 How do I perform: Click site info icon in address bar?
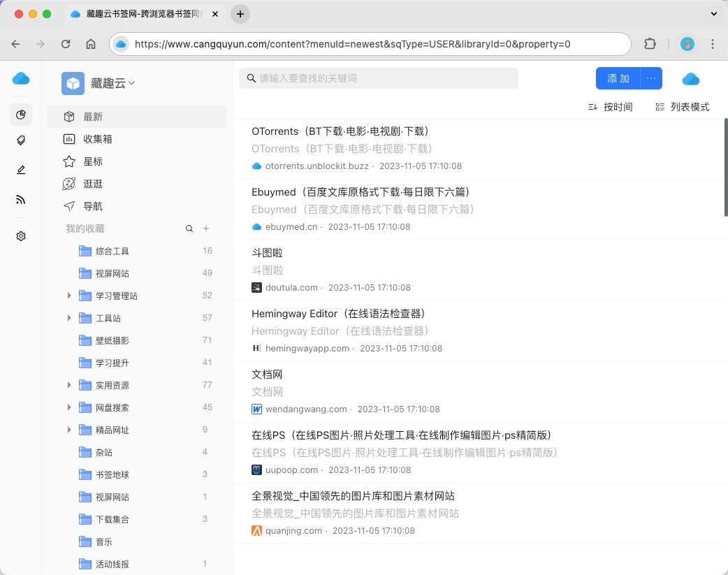pos(121,44)
